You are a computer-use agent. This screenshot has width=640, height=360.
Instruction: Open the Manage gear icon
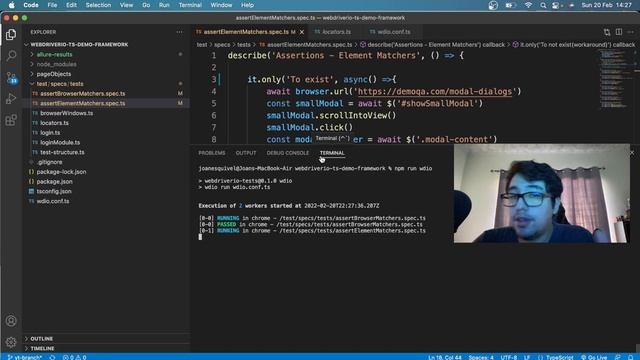click(11, 342)
